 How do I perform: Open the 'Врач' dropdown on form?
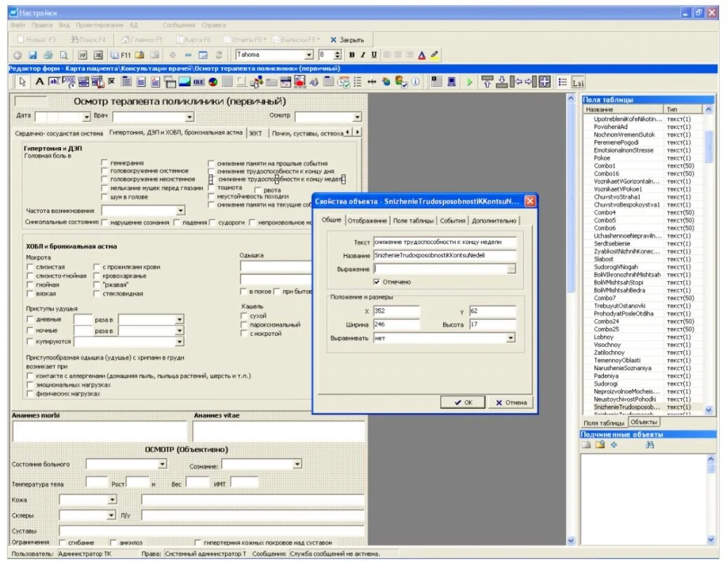189,117
